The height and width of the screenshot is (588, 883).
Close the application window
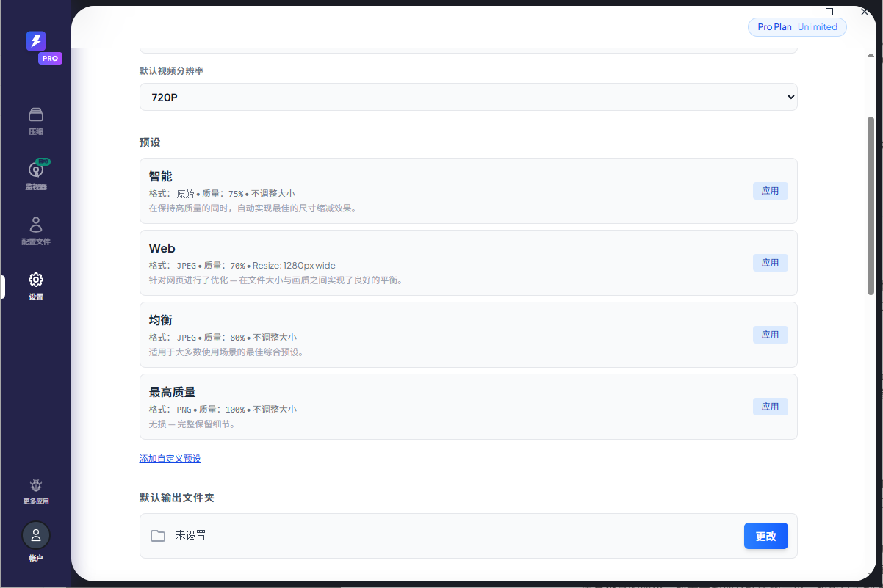[x=865, y=11]
